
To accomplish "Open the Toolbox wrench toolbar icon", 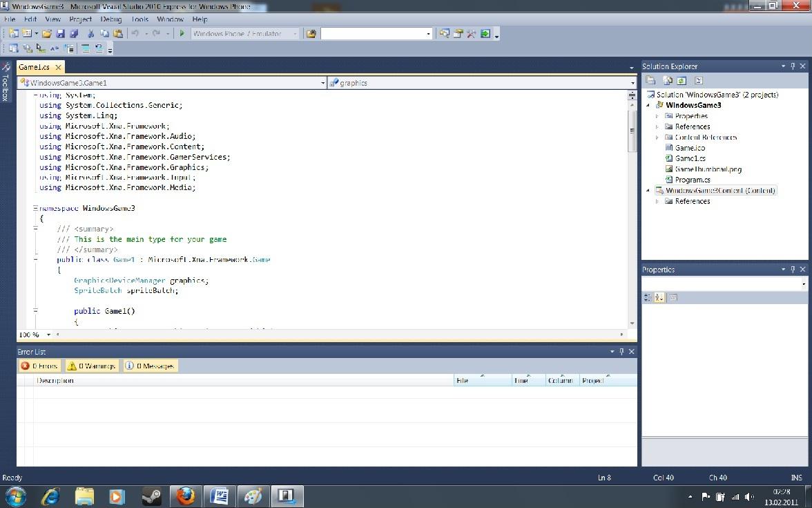I will (x=471, y=33).
